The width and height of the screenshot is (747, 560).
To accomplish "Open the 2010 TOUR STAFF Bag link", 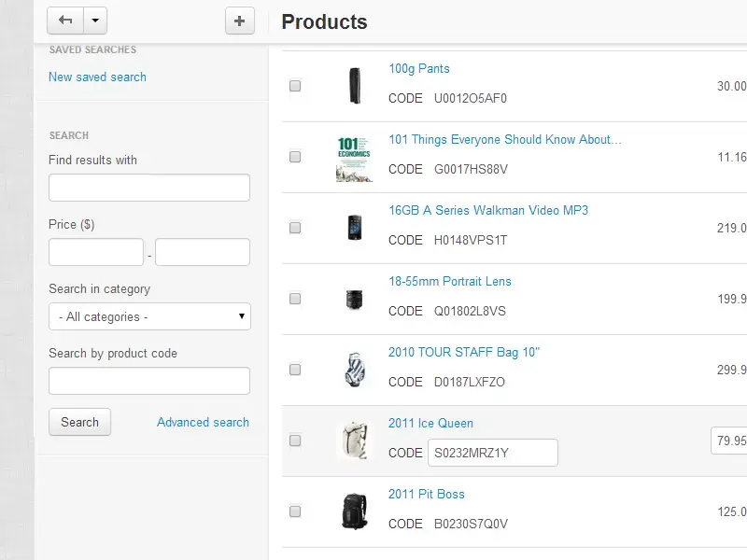I will tap(464, 352).
